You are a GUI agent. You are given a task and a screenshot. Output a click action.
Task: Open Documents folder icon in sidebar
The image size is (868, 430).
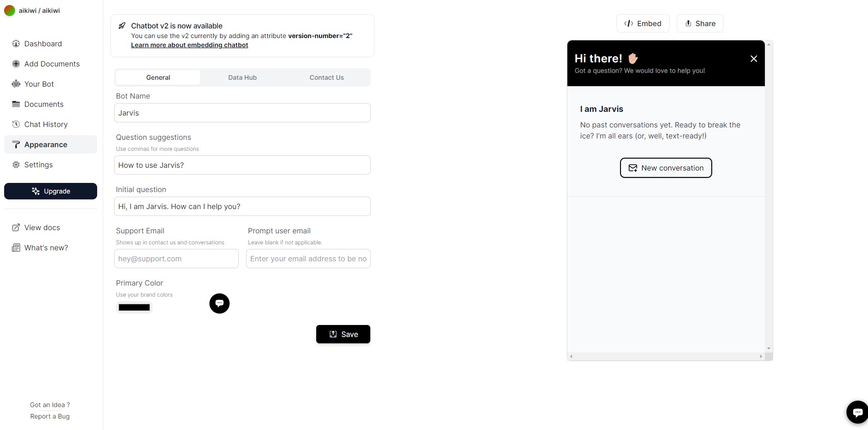16,104
